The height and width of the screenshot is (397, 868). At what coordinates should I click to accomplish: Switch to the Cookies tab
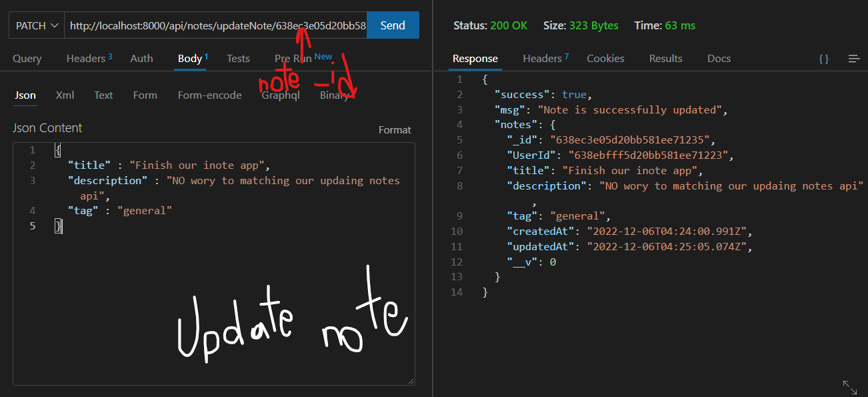coord(605,59)
